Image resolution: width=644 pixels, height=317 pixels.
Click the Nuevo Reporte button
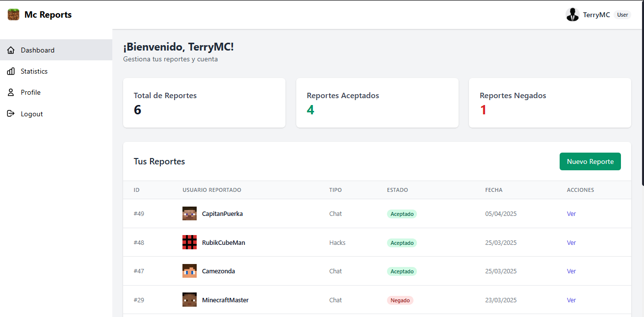[x=590, y=161]
